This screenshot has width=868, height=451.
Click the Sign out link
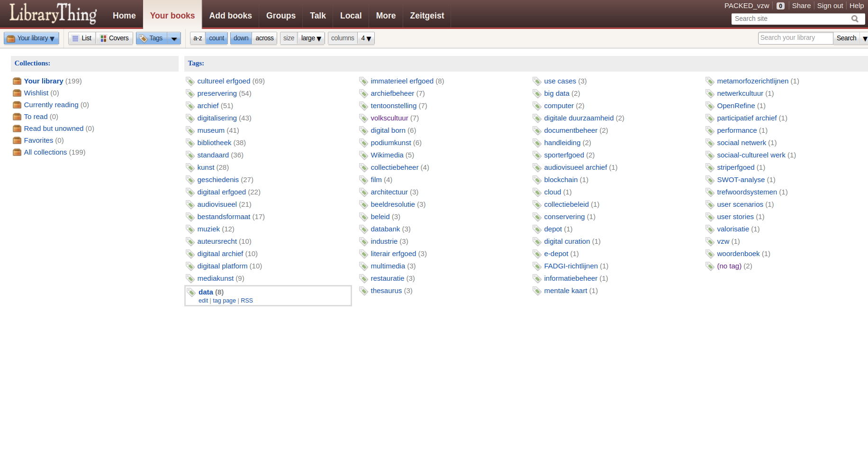[x=830, y=6]
